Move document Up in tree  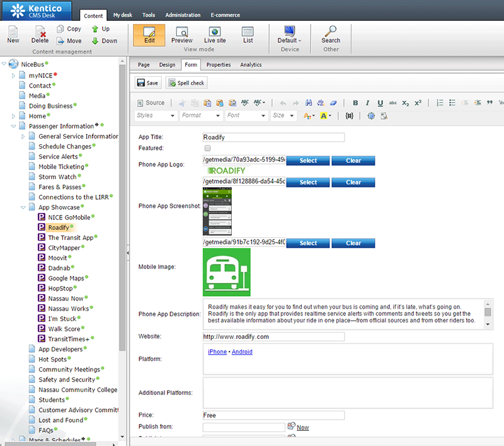101,29
